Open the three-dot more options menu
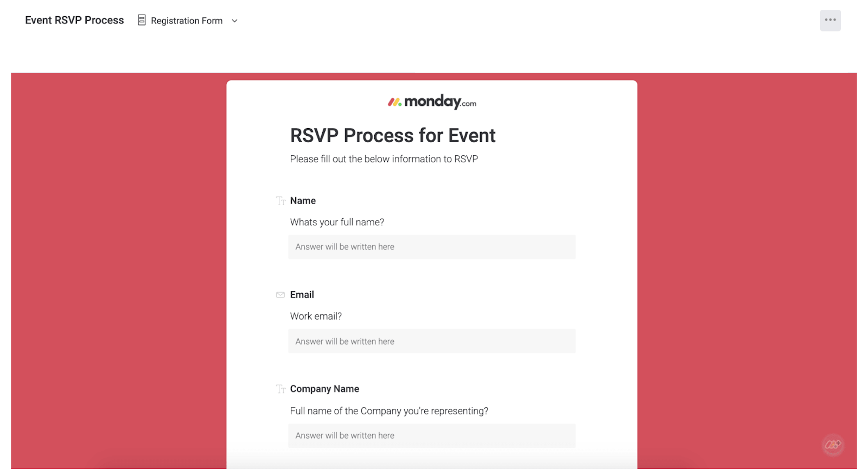This screenshot has height=475, width=868. pos(830,21)
